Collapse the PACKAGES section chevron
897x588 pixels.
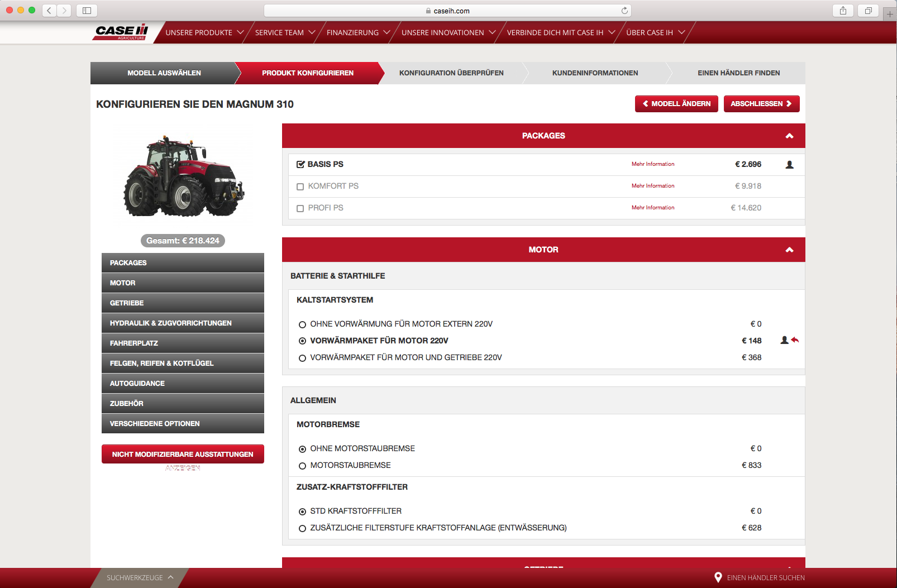click(789, 136)
